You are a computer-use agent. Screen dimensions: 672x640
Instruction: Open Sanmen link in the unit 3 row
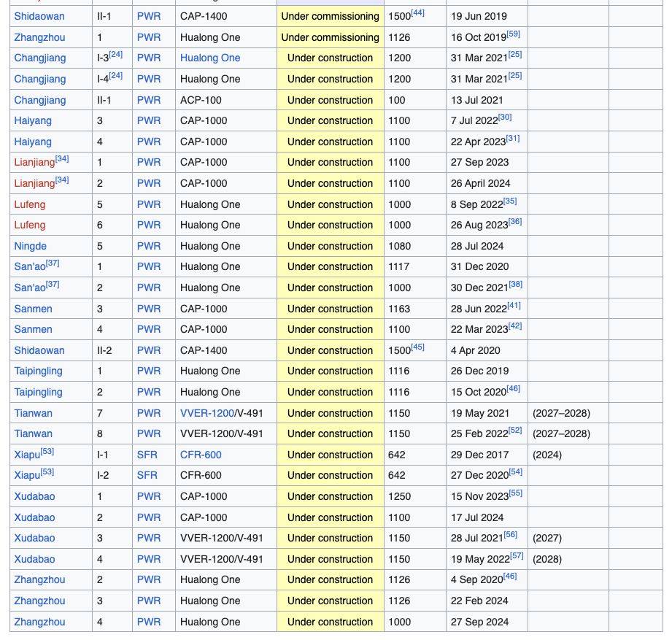(33, 309)
